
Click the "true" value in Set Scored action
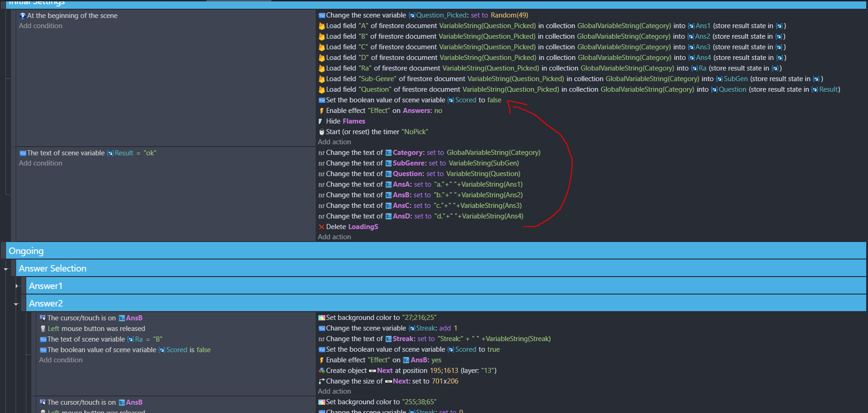coord(493,350)
